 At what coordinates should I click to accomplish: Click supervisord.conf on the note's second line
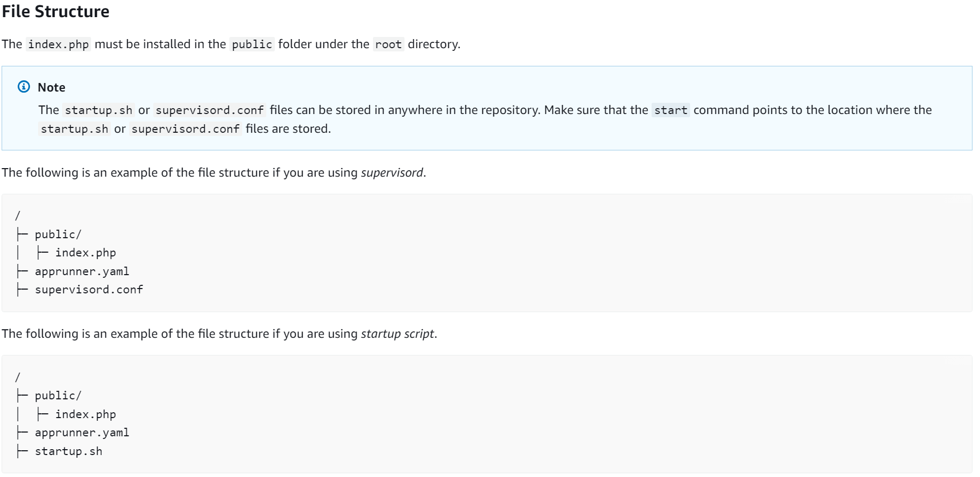pos(185,129)
